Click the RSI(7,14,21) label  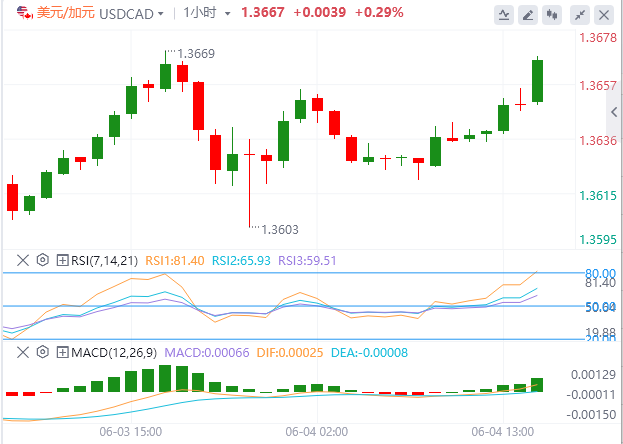click(104, 261)
